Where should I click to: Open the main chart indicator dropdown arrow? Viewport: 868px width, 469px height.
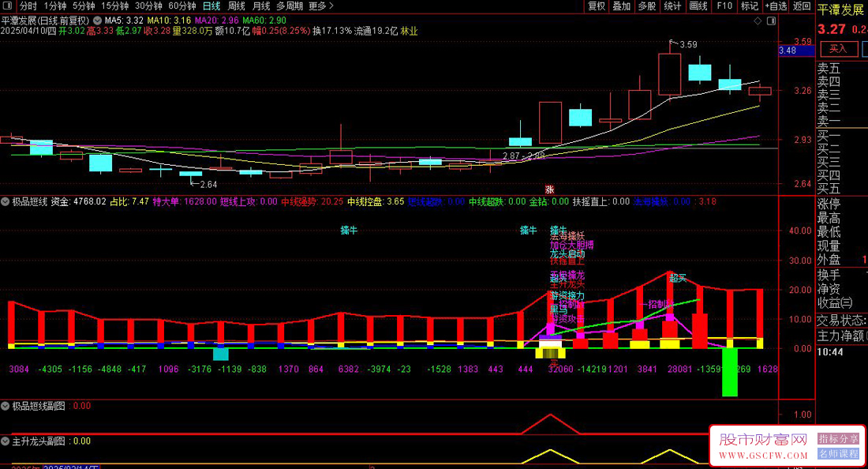pos(97,21)
